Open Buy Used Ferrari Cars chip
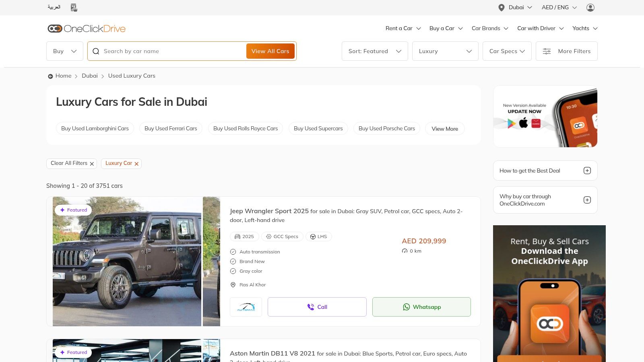The height and width of the screenshot is (362, 644). 171,128
